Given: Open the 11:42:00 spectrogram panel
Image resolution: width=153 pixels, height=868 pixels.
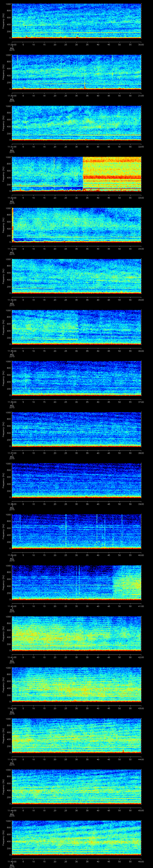Looking at the screenshot, I should [x=77, y=685].
